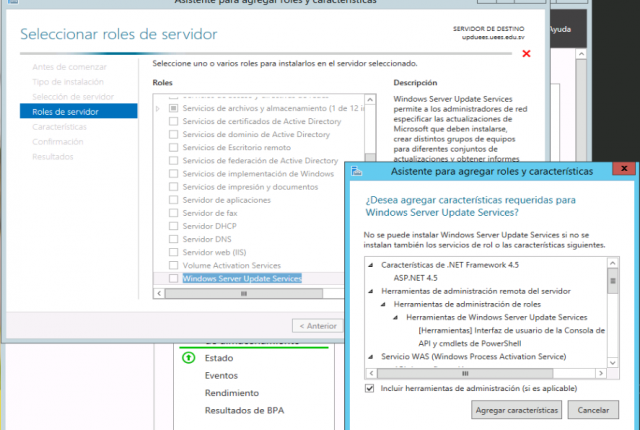Open Ayuda menu in Server Manager
Screen dimensions: 640x430
tap(560, 29)
